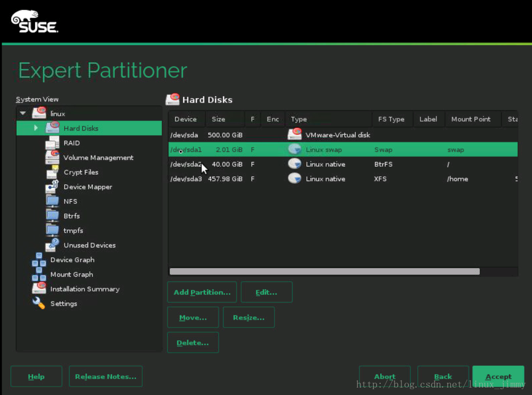Screen dimensions: 532x395
Task: Sort table by Label column
Action: 428,119
